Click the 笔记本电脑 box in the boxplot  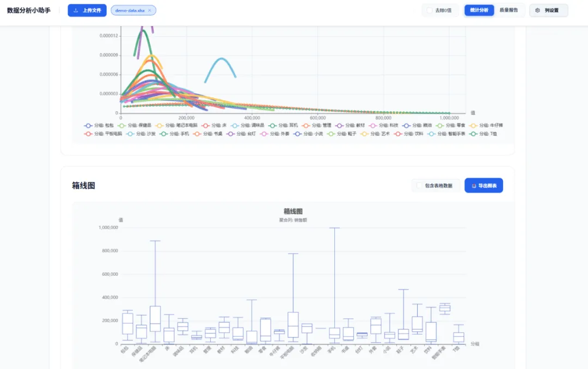pos(155,319)
